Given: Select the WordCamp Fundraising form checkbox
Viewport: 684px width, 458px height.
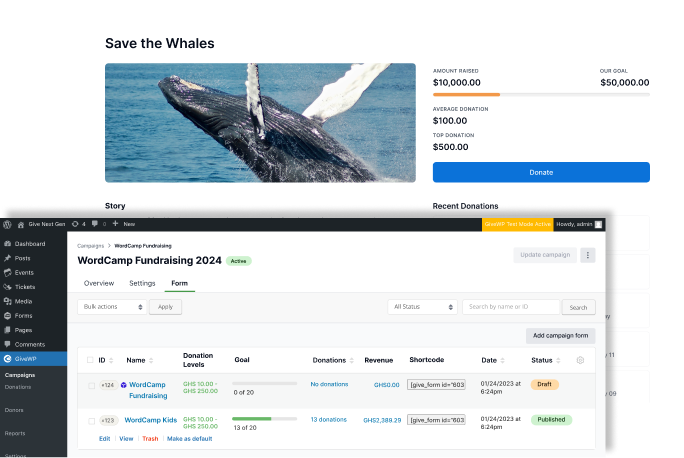Looking at the screenshot, I should pyautogui.click(x=92, y=385).
